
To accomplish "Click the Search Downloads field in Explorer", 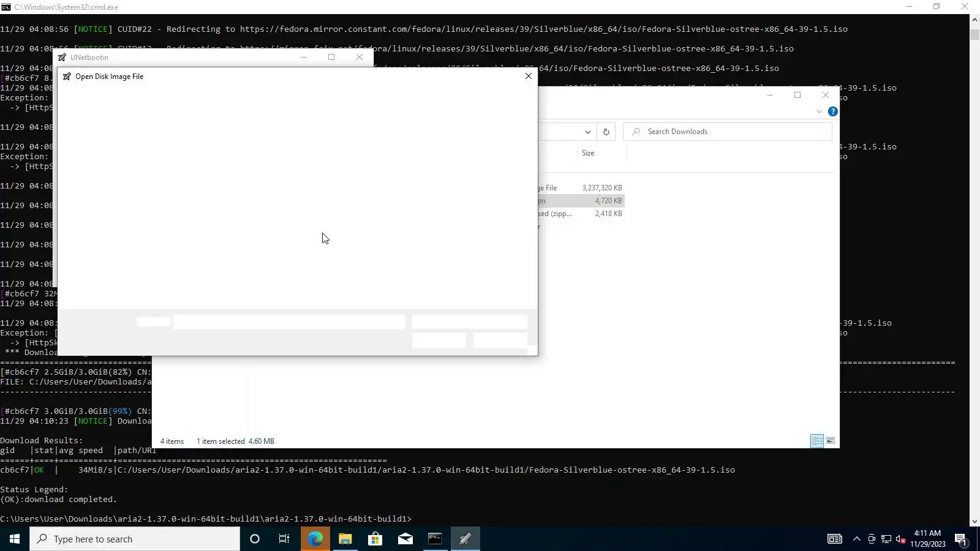I will (728, 132).
